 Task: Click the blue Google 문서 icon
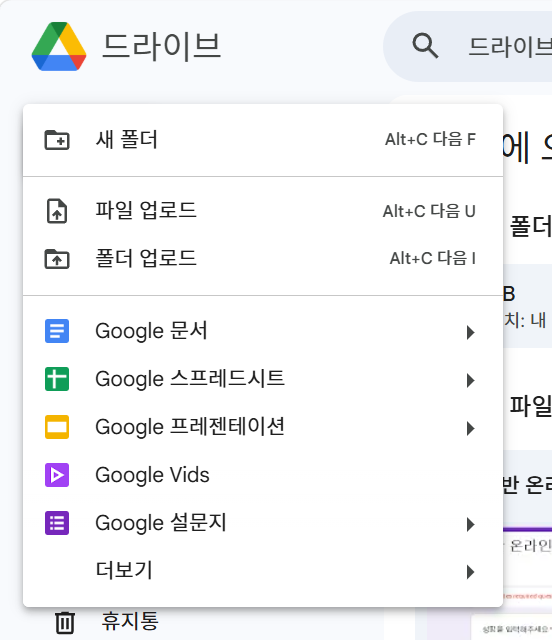coord(57,331)
